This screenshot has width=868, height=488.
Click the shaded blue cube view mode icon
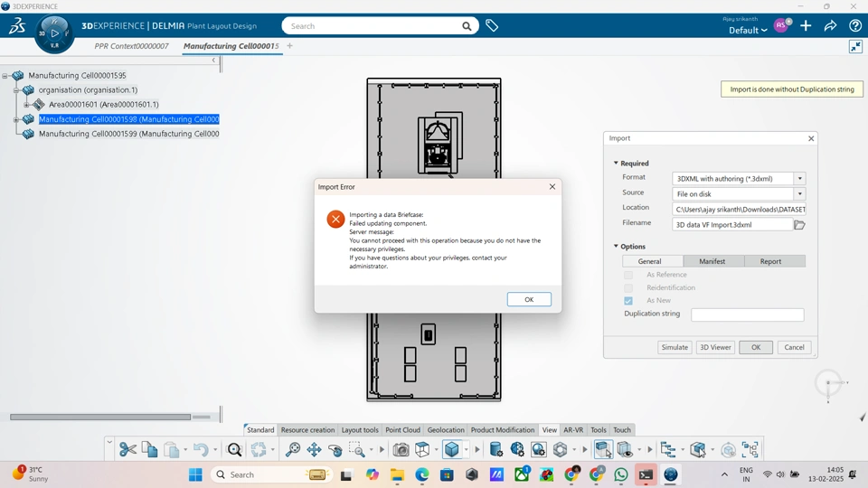click(x=452, y=449)
